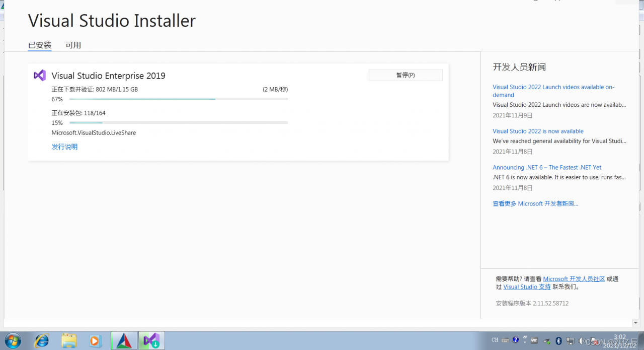The width and height of the screenshot is (644, 350).
Task: Open Announcing .NET 6 news link
Action: tap(547, 167)
